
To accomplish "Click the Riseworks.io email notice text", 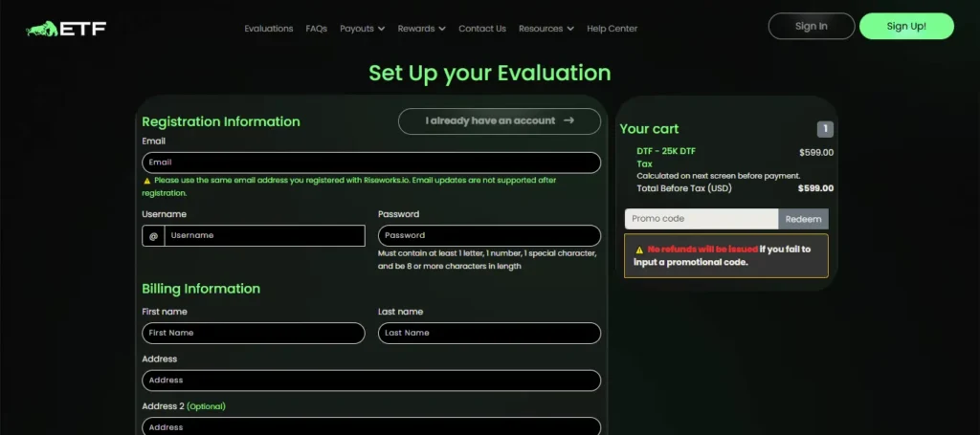I will (350, 186).
